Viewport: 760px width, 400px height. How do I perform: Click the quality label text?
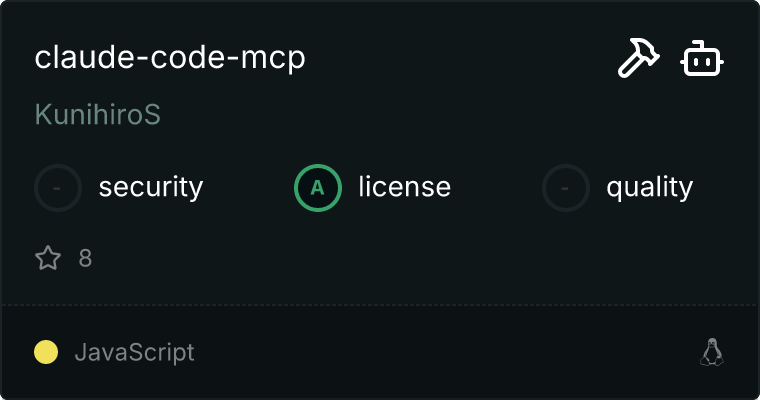pyautogui.click(x=650, y=188)
